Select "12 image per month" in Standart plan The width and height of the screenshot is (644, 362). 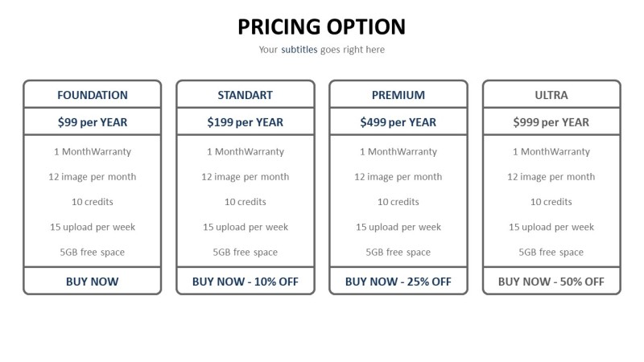pos(246,177)
